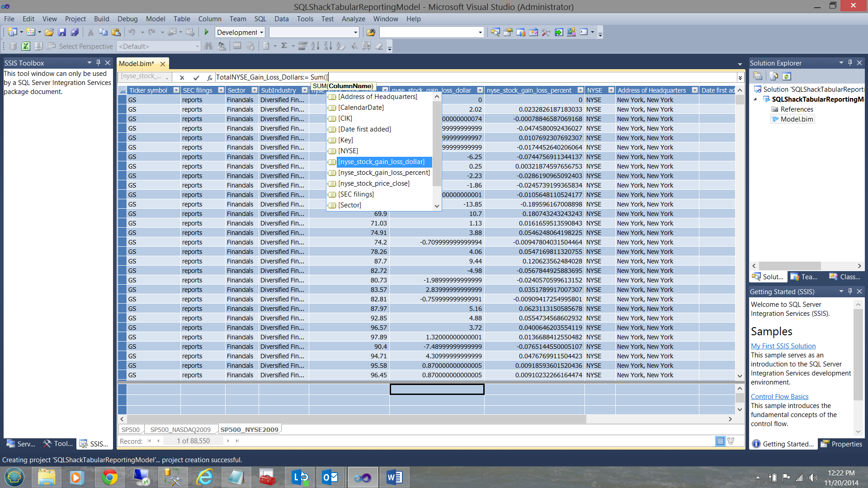Screen dimensions: 868x488
Task: Click the Sort A to Z icon
Action: tap(315, 46)
